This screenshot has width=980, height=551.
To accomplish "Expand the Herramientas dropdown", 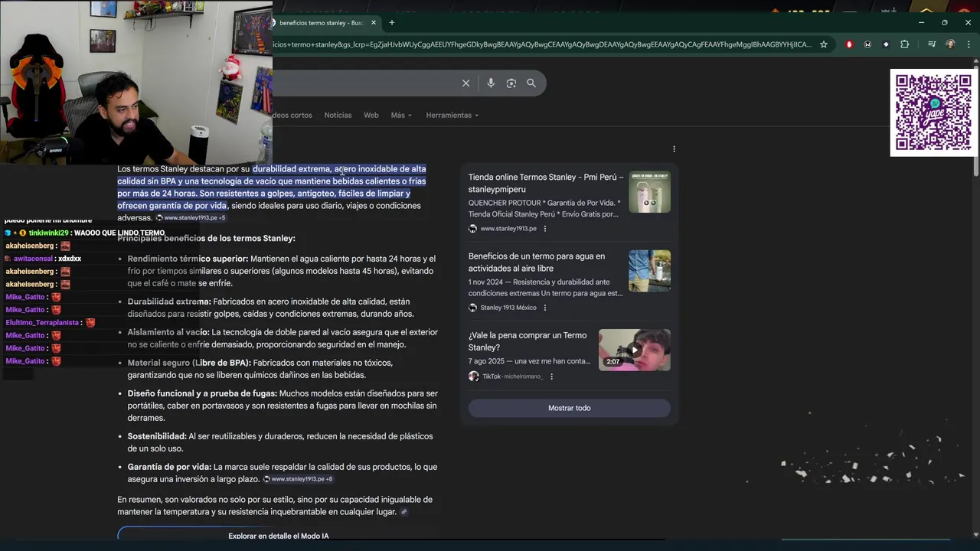I will 452,115.
